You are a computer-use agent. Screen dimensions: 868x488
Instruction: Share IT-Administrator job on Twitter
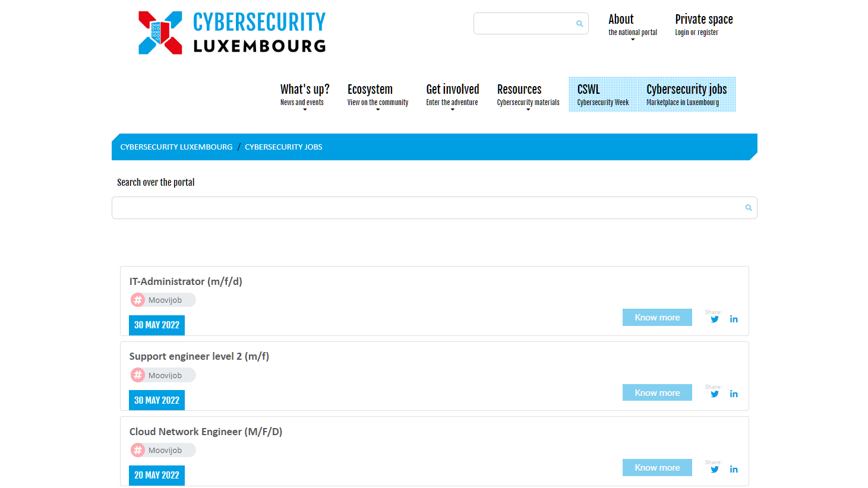click(715, 319)
